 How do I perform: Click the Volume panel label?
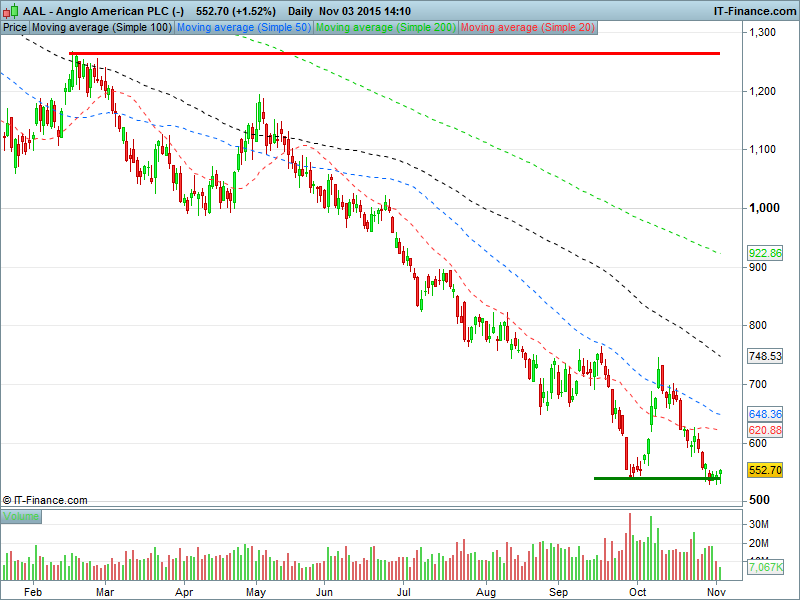click(21, 516)
